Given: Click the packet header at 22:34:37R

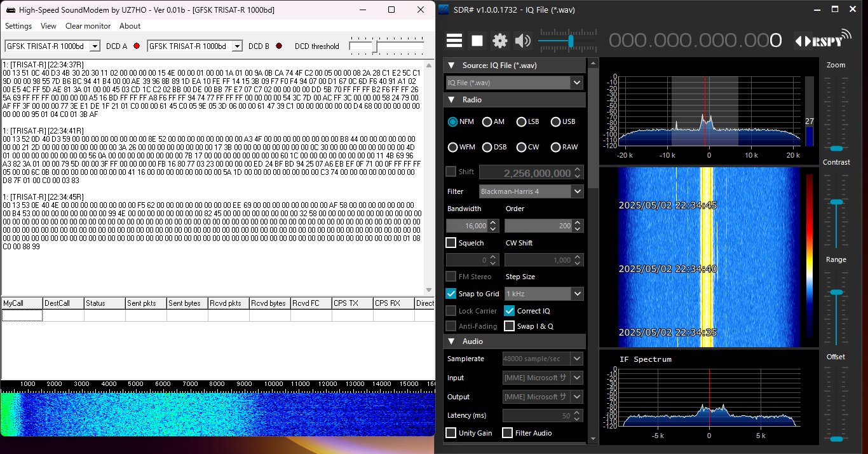Looking at the screenshot, I should pos(43,65).
